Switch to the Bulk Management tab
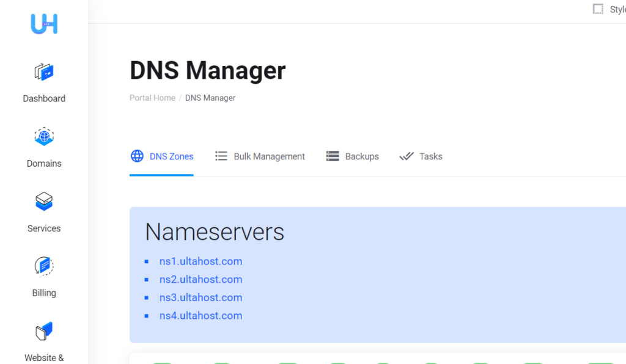The width and height of the screenshot is (626, 364). point(269,156)
